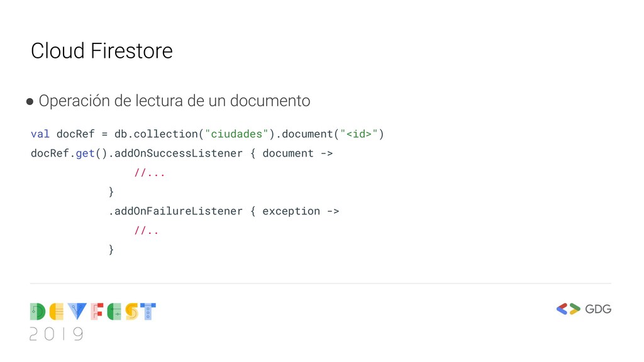Click the 'document ->' lambda parameter
This screenshot has height=362, width=644.
(297, 153)
